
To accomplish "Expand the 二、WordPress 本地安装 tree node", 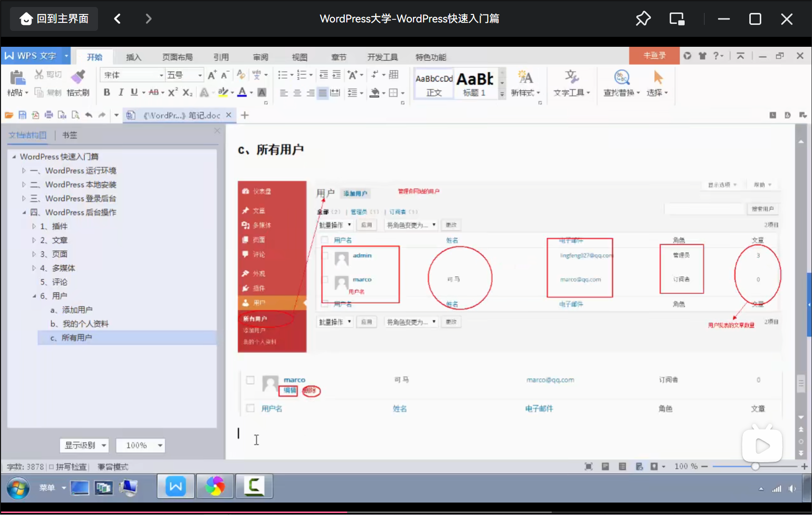I will (x=23, y=185).
